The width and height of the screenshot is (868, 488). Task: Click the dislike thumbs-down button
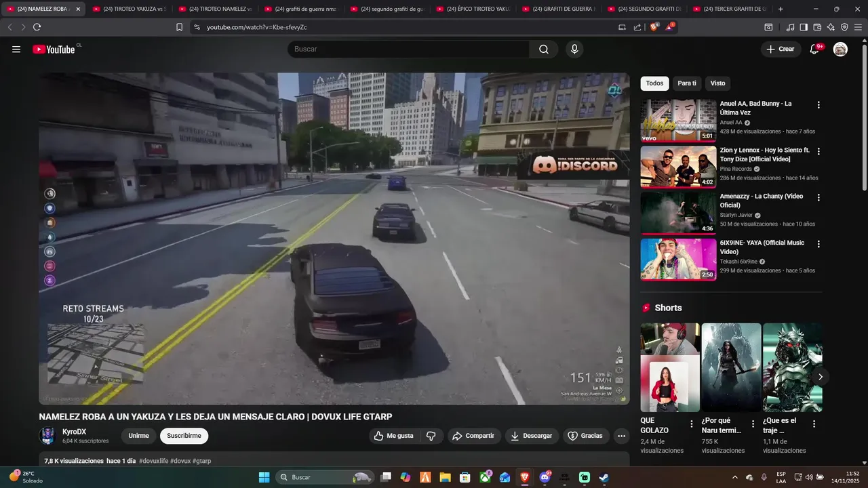(x=431, y=436)
